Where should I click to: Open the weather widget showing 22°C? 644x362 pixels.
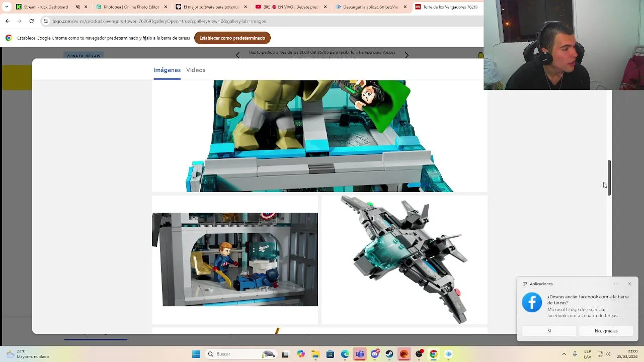28,354
